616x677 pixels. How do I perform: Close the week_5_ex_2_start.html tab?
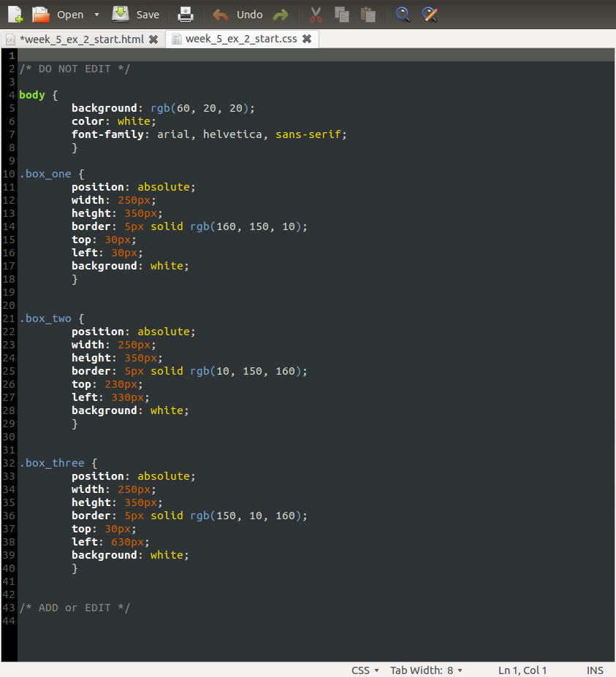pyautogui.click(x=153, y=39)
